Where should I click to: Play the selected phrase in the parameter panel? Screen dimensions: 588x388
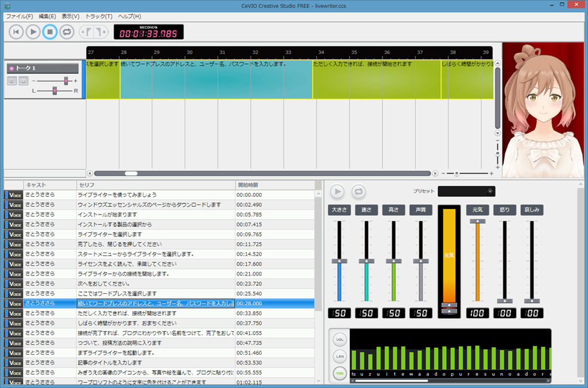tap(338, 192)
